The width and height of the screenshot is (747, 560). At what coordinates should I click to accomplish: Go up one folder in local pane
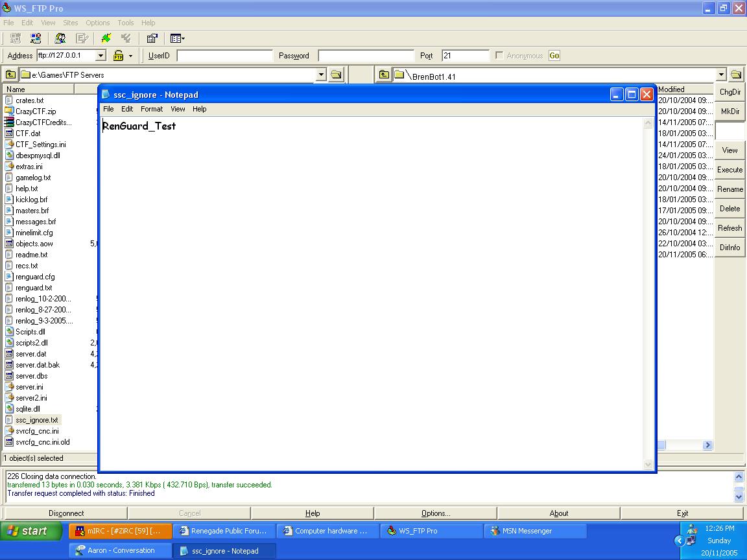pos(10,75)
